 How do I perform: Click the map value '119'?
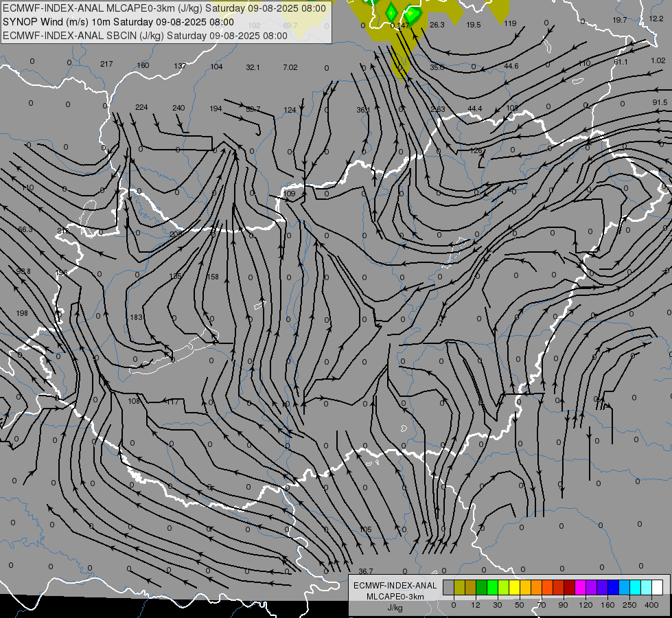[x=510, y=23]
